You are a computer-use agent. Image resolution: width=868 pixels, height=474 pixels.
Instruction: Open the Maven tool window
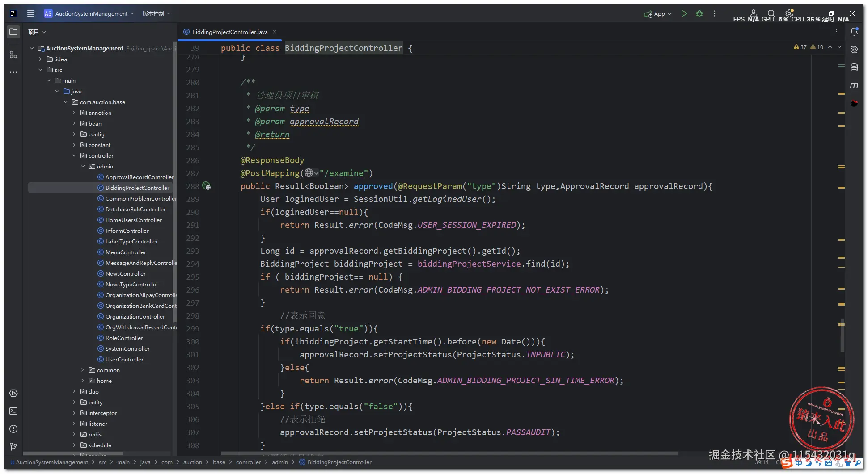(854, 85)
